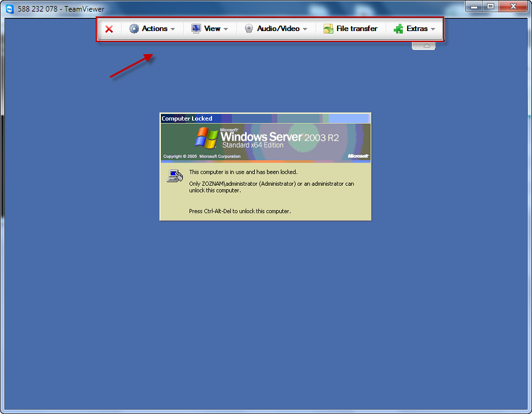Click 'This computer is in use' message
This screenshot has width=532, height=414.
tap(243, 172)
